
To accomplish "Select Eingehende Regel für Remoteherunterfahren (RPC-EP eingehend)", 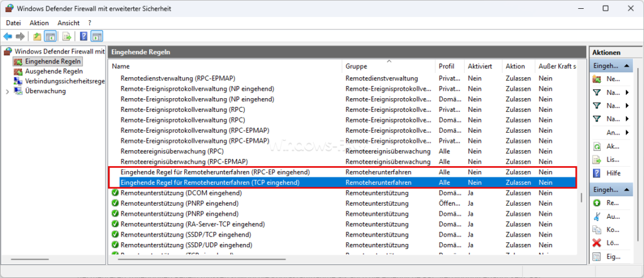I will click(215, 172).
